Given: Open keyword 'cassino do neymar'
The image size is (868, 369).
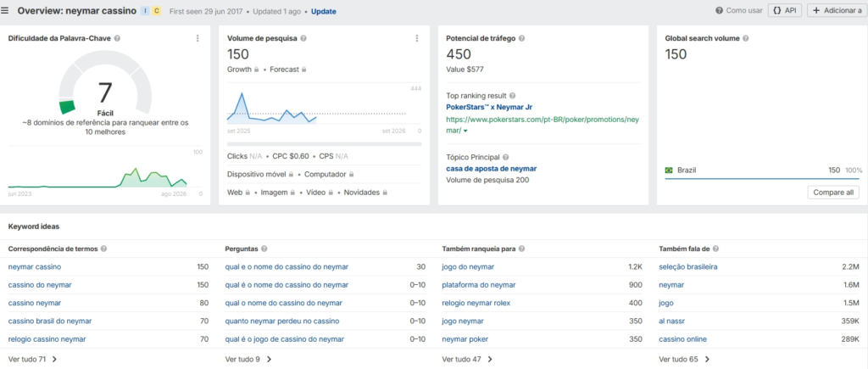Looking at the screenshot, I should 40,285.
